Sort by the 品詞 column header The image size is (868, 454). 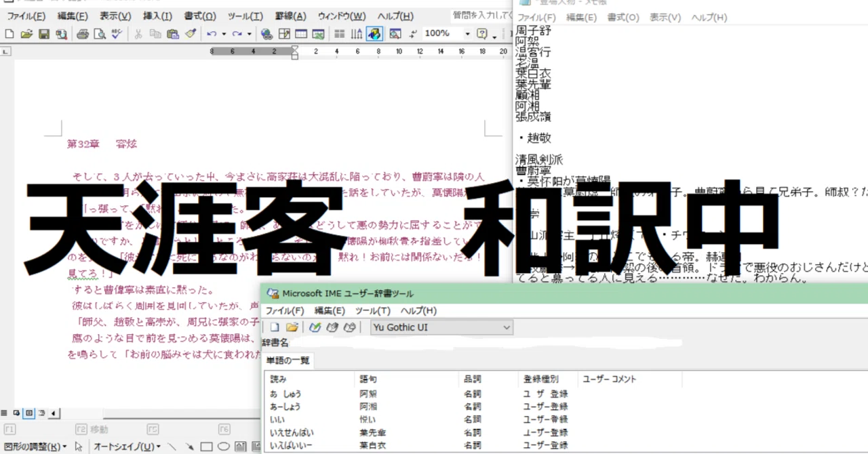(488, 379)
